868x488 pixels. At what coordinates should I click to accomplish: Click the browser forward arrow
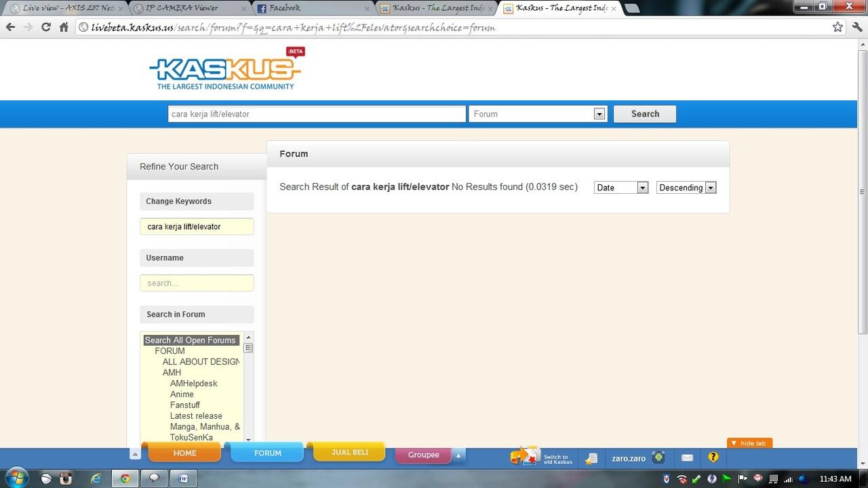[28, 27]
